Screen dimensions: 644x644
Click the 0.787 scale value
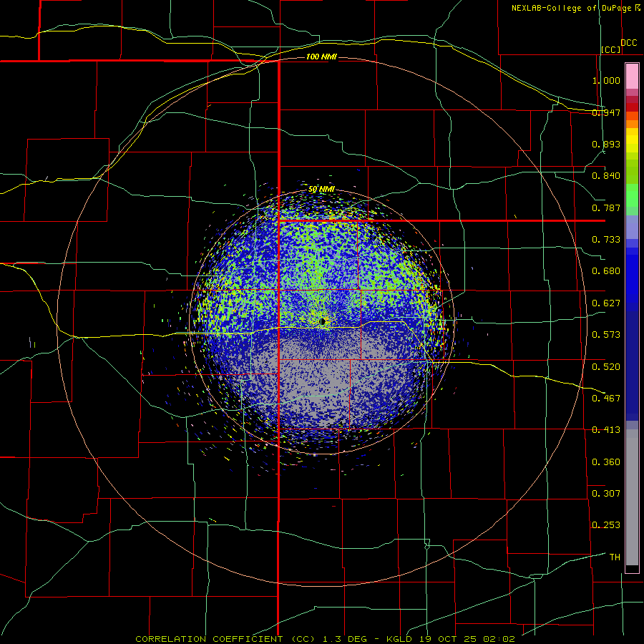(606, 208)
